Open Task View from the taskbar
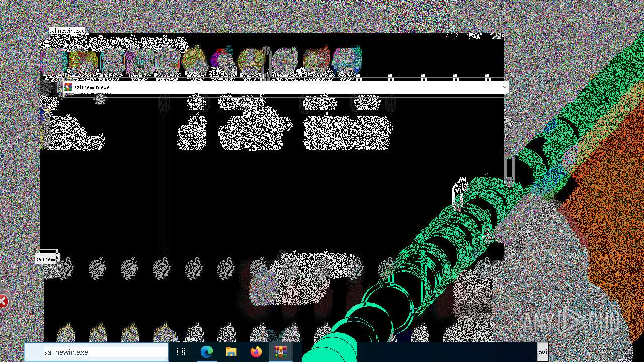The width and height of the screenshot is (644, 362). click(181, 352)
